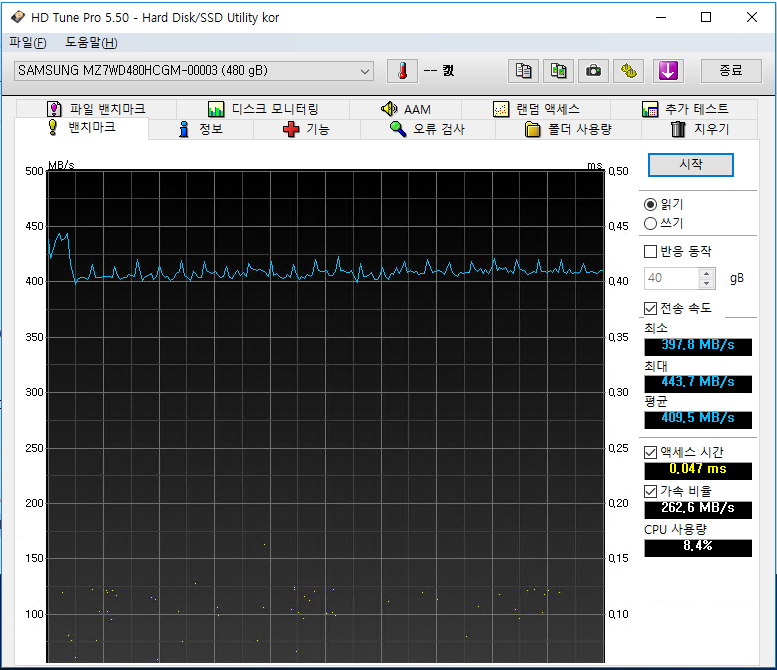Viewport: 777px width, 670px height.
Task: Open the 정보 tab
Action: click(201, 129)
